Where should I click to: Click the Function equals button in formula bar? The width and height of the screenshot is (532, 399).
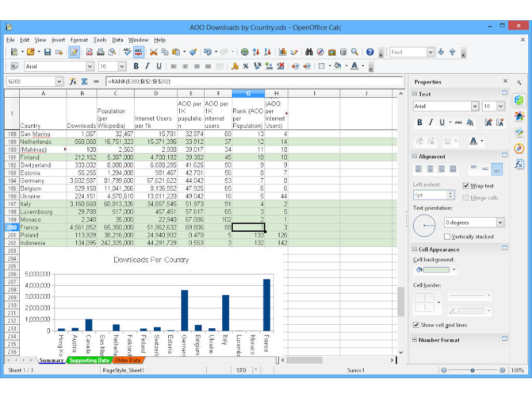pyautogui.click(x=96, y=82)
